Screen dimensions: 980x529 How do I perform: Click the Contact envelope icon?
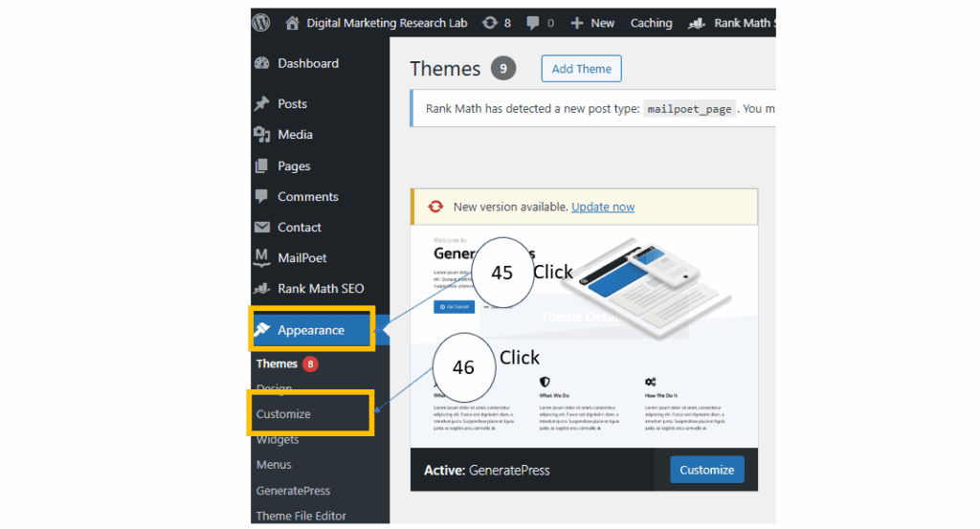(x=262, y=227)
